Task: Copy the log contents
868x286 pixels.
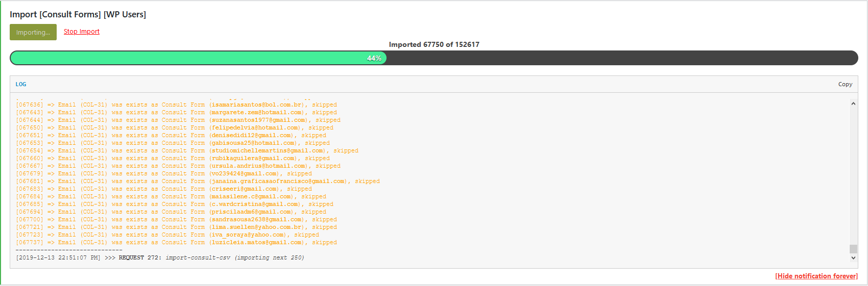Action: [845, 85]
